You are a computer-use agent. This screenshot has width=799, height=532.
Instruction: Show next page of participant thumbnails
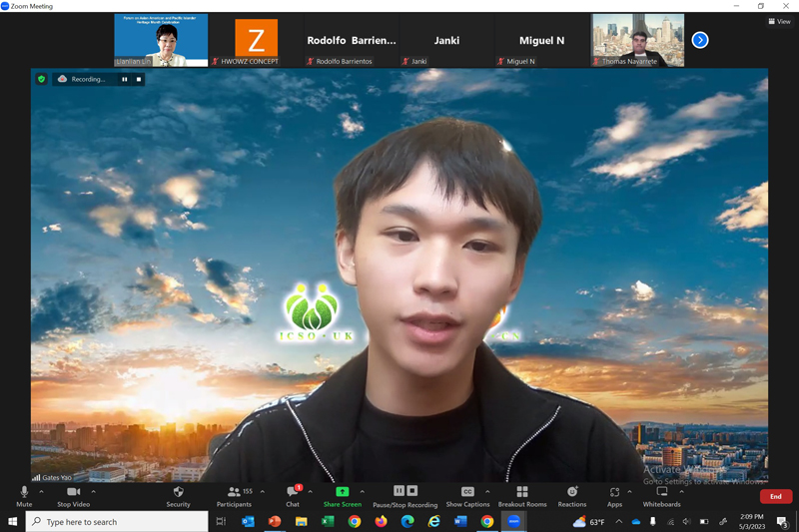pos(700,40)
